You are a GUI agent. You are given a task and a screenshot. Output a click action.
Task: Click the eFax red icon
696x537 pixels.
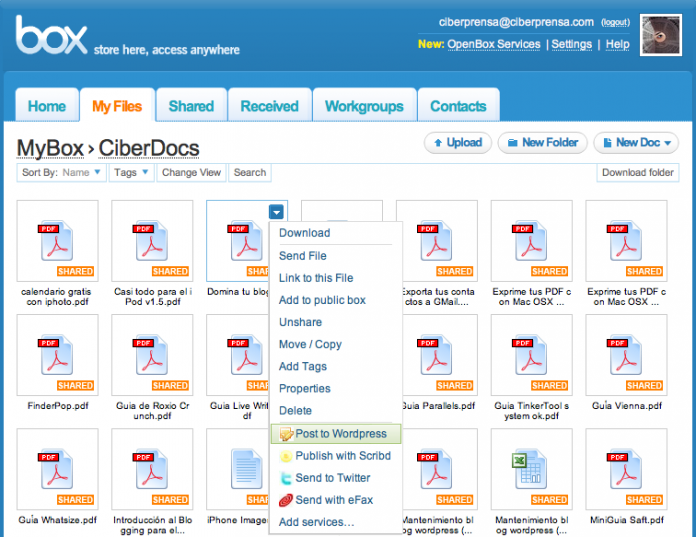click(x=286, y=500)
